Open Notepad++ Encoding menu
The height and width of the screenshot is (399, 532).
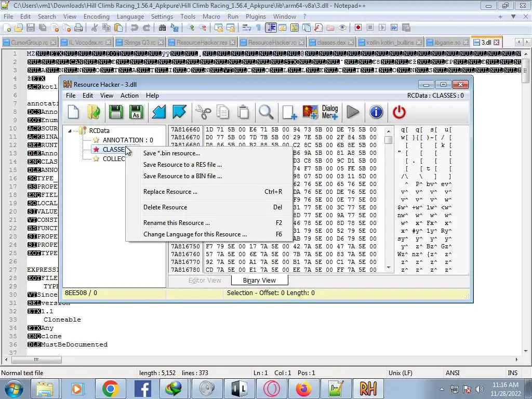click(96, 17)
